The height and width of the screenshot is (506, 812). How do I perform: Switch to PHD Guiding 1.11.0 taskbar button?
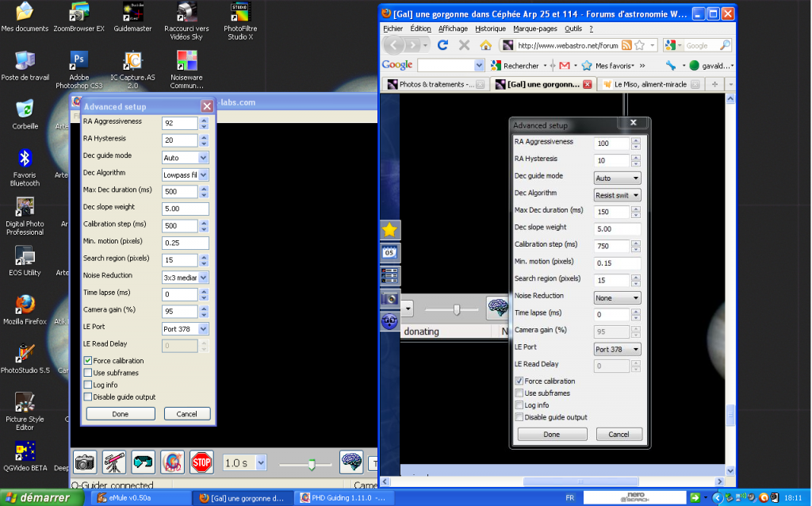[x=344, y=498]
